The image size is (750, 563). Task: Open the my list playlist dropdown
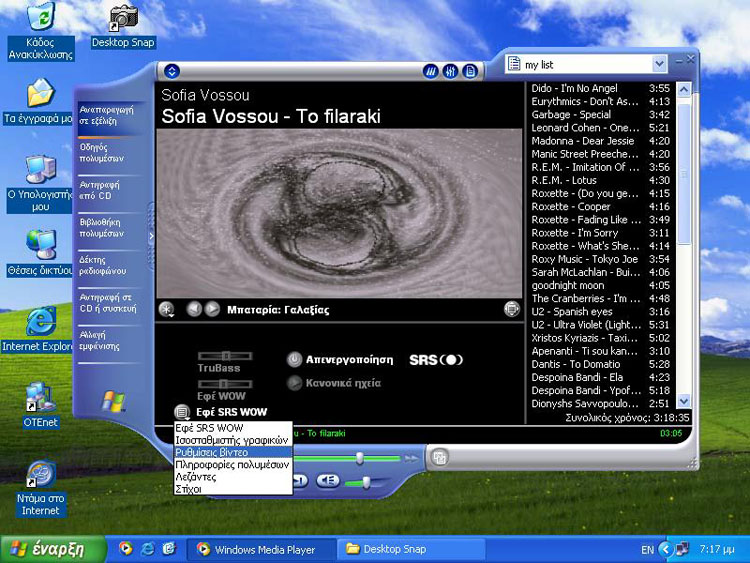pyautogui.click(x=659, y=64)
